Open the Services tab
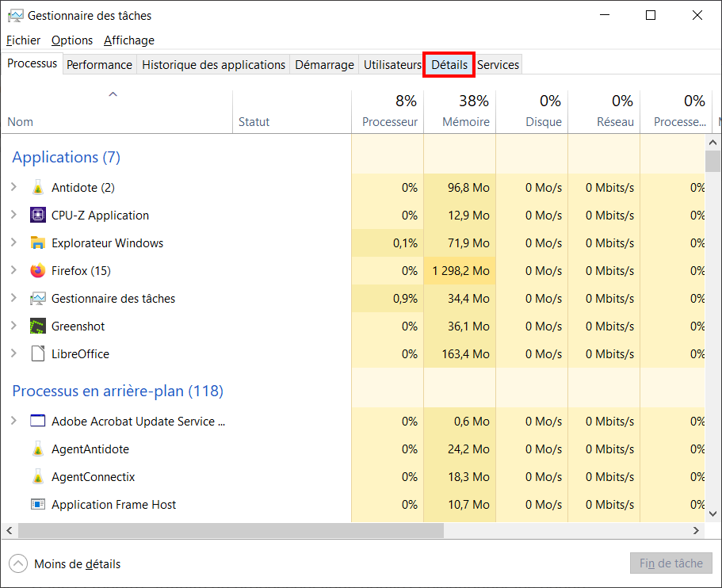 pos(498,65)
